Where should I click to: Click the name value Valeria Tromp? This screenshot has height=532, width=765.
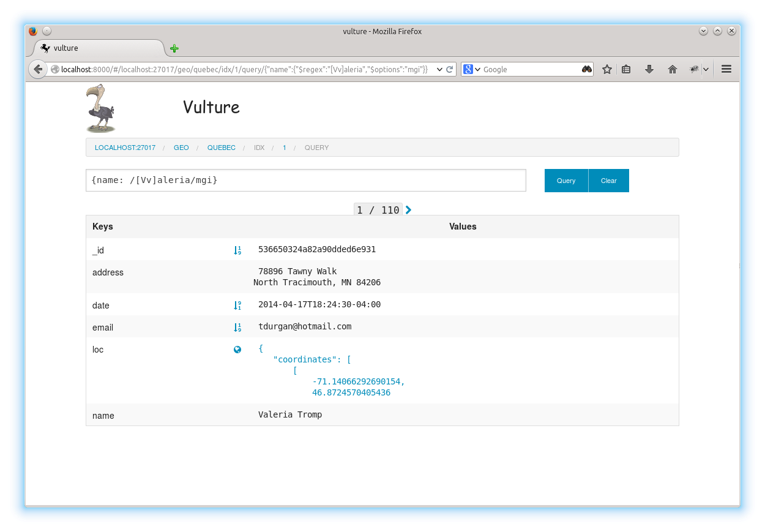click(290, 414)
